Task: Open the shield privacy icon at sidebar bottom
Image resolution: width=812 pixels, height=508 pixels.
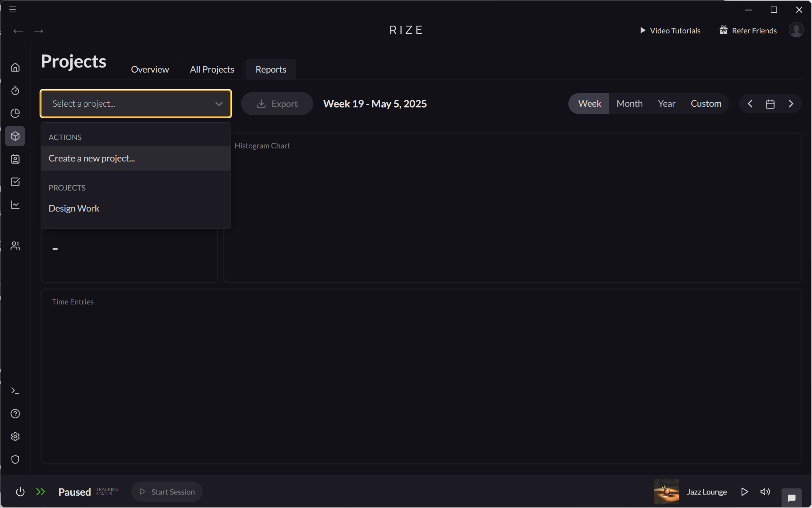Action: [15, 459]
